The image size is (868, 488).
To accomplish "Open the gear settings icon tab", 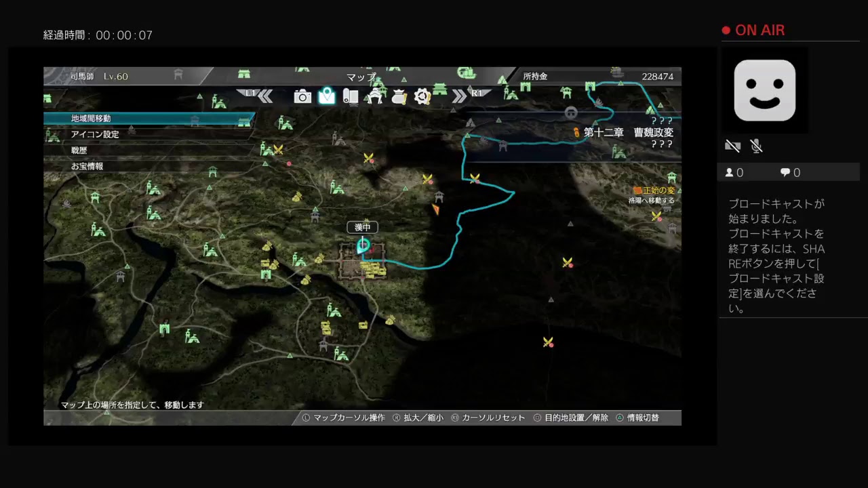I will click(x=422, y=96).
